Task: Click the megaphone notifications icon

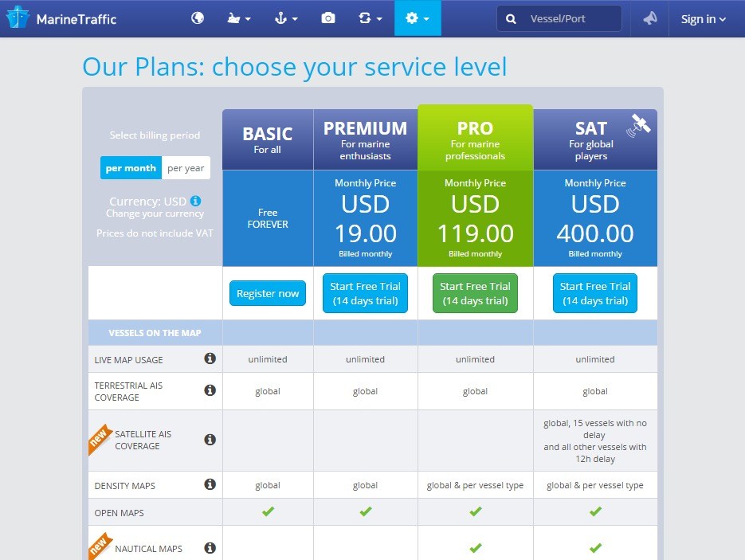Action: coord(649,18)
